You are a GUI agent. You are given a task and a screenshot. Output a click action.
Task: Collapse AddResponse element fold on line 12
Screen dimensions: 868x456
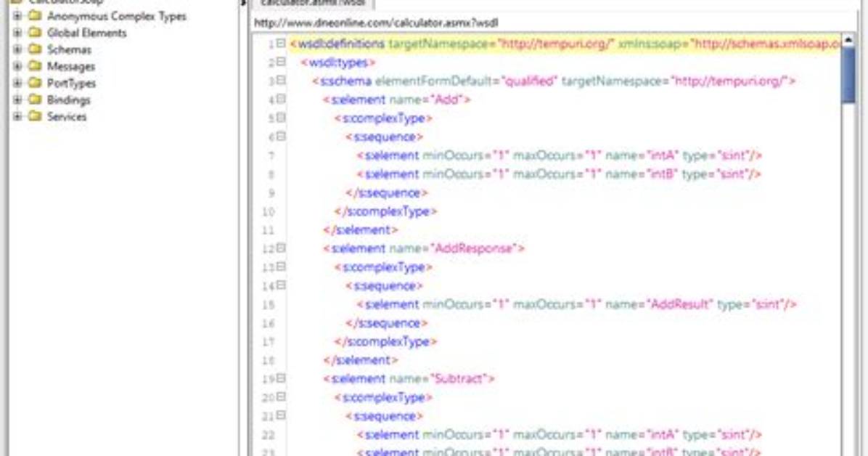281,248
